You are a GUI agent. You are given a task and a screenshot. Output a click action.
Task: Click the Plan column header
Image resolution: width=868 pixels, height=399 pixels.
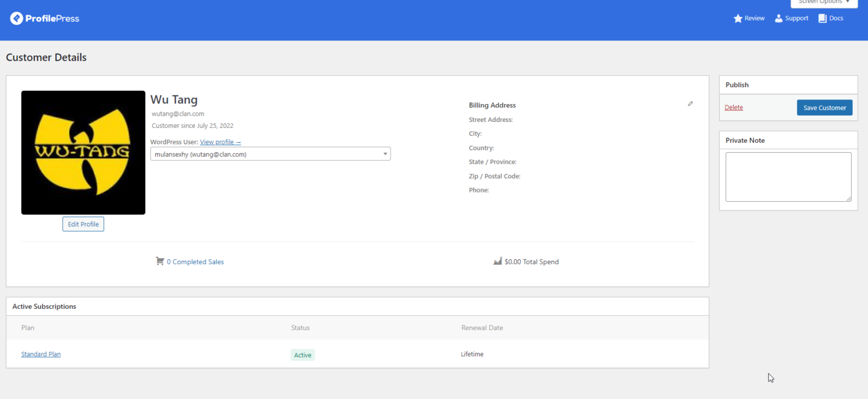(28, 328)
